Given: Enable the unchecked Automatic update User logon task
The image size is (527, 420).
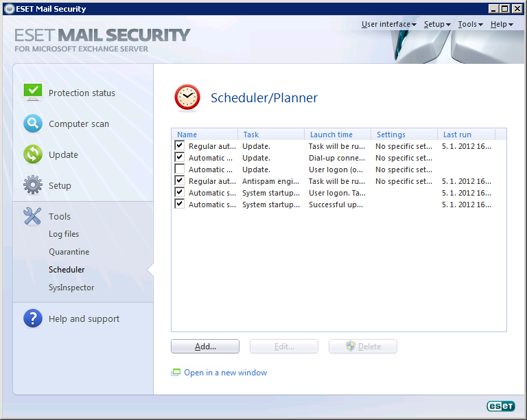Looking at the screenshot, I should coord(180,169).
